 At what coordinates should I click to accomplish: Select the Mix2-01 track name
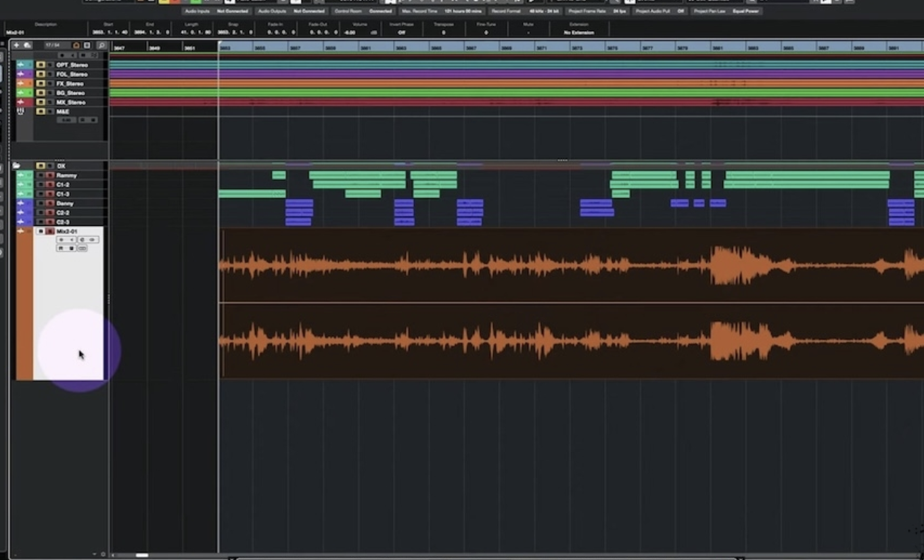point(68,231)
